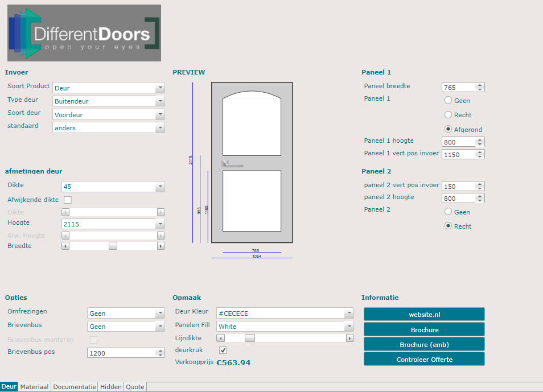Open the Panelen Fill dropdown
Screen dimensions: 543x392
click(285, 326)
